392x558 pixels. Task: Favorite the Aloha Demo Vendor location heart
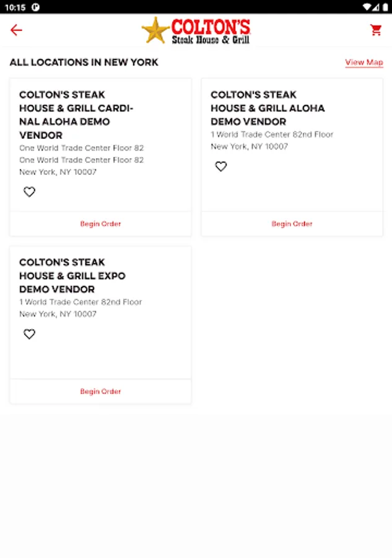[221, 166]
